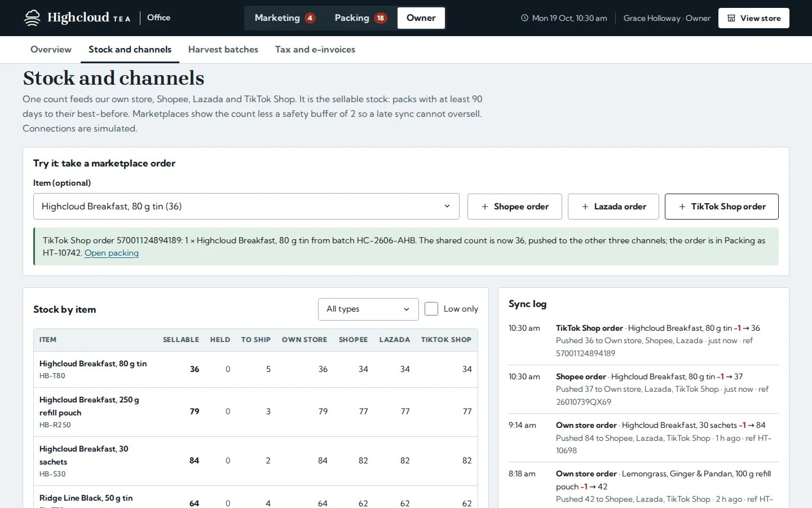Click the SELLABLE column header
The width and height of the screenshot is (812, 508).
[181, 340]
